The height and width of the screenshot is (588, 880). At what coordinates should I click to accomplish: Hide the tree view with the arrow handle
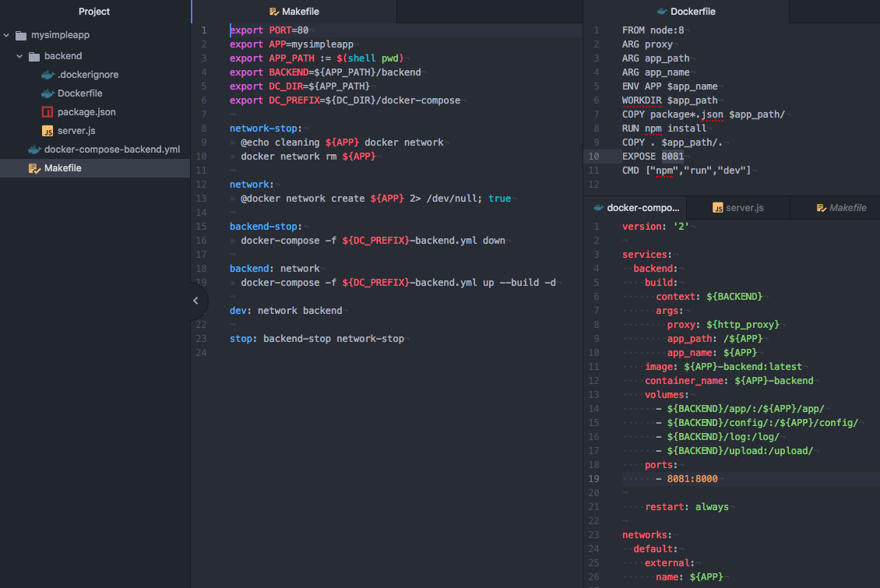(x=196, y=301)
